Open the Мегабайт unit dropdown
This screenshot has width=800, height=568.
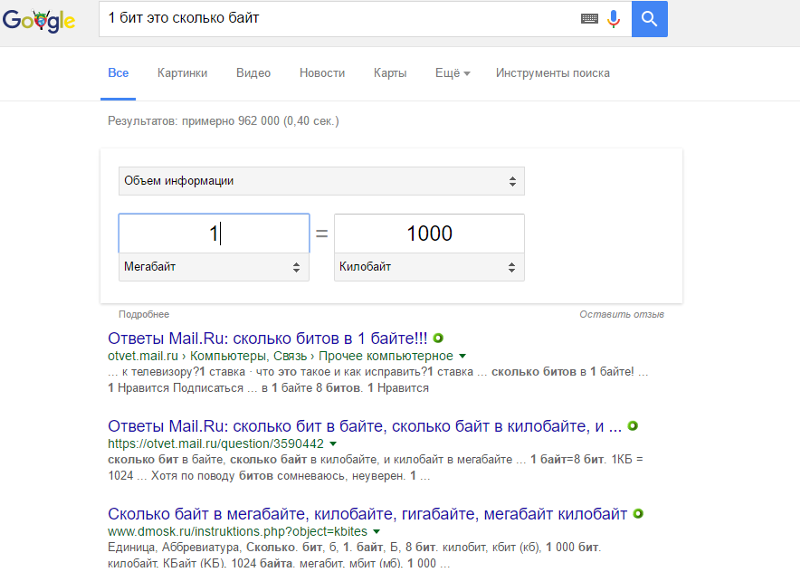(x=214, y=267)
